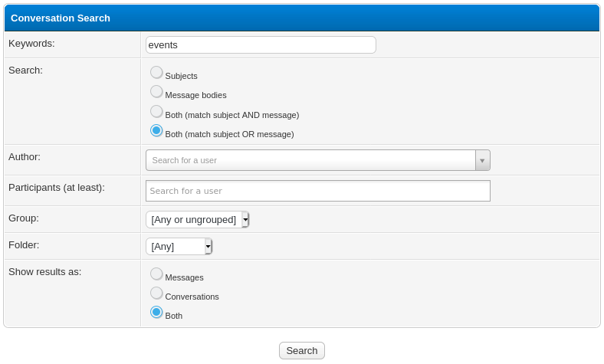This screenshot has width=604, height=364.
Task: Select Both (match subject OR message)
Action: [x=156, y=131]
